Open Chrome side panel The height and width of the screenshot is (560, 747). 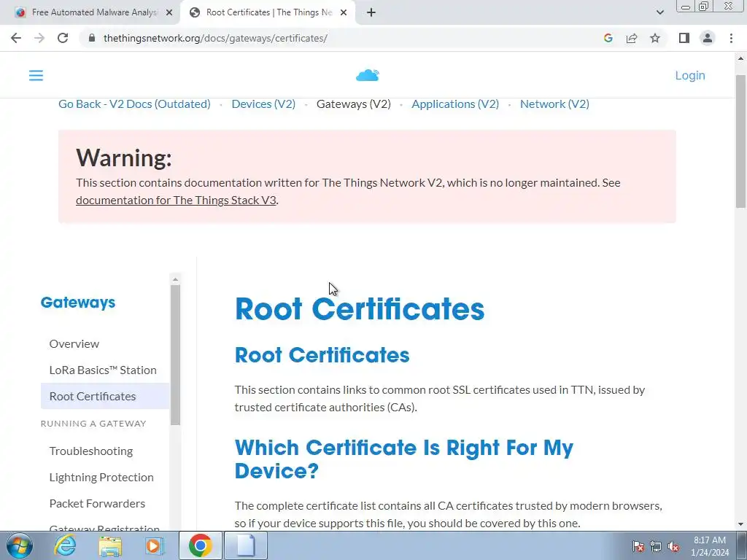point(684,38)
